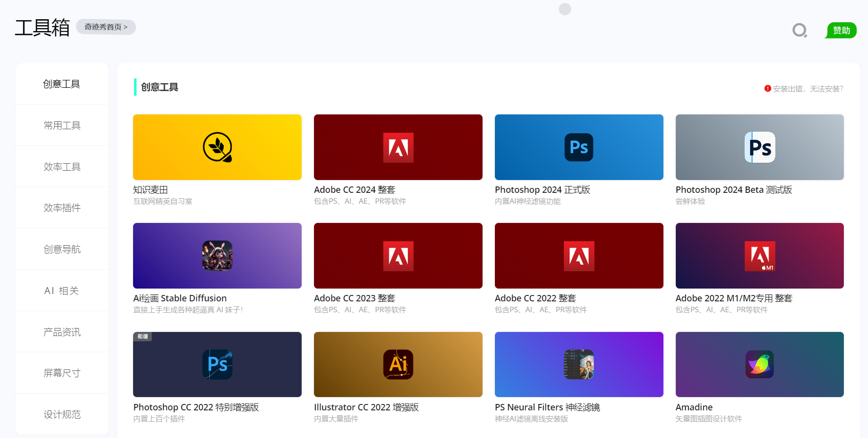The height and width of the screenshot is (438, 868).
Task: Open 创意导航 sidebar item
Action: (62, 249)
